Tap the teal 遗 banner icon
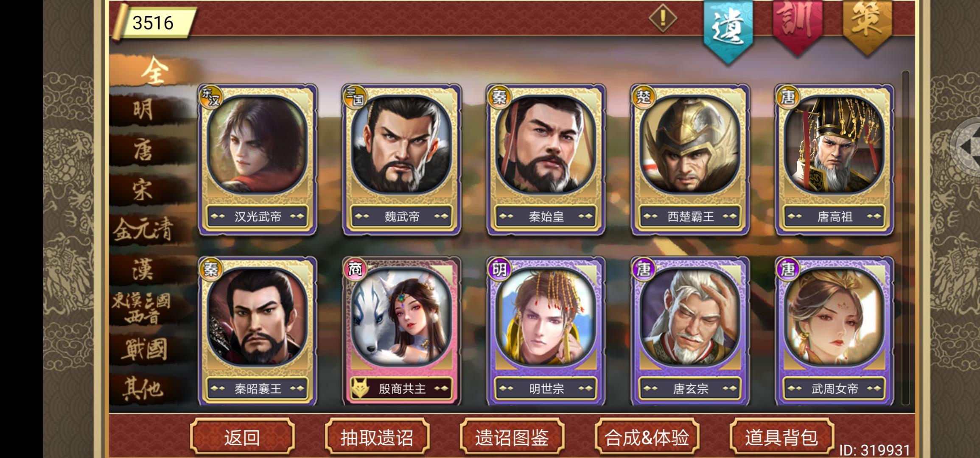This screenshot has width=980, height=458. pos(728,31)
